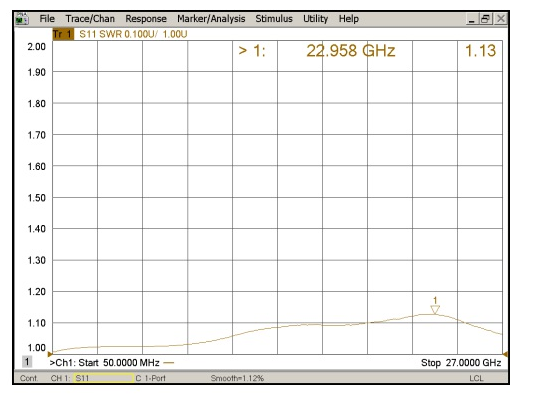Open the Trace/Chan menu

pos(90,18)
